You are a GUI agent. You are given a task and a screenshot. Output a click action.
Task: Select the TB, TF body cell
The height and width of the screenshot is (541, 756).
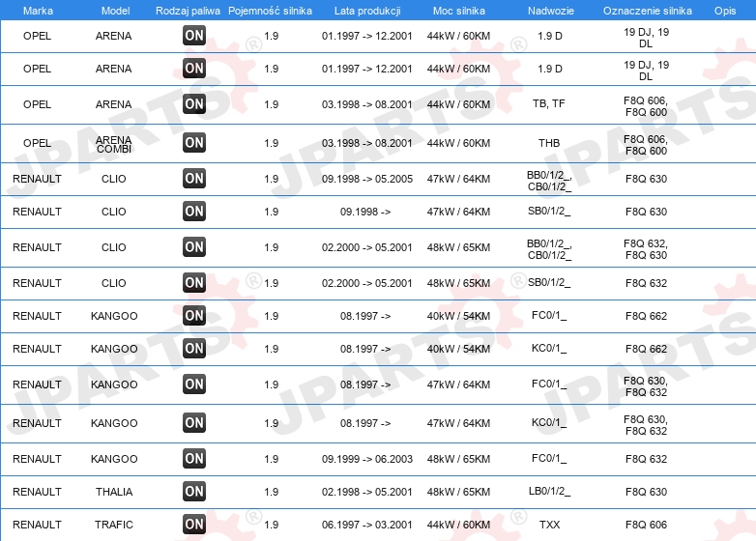pyautogui.click(x=549, y=103)
